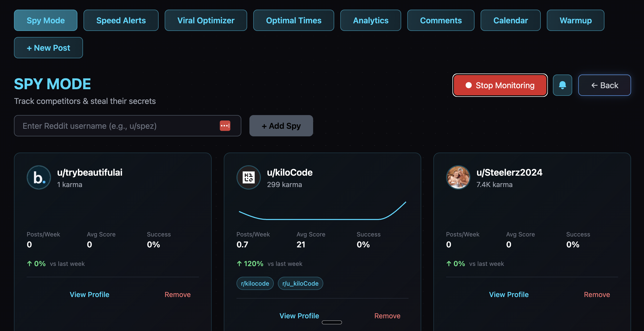Add a new spy with the Add Spy button
This screenshot has height=331, width=644.
tap(281, 125)
